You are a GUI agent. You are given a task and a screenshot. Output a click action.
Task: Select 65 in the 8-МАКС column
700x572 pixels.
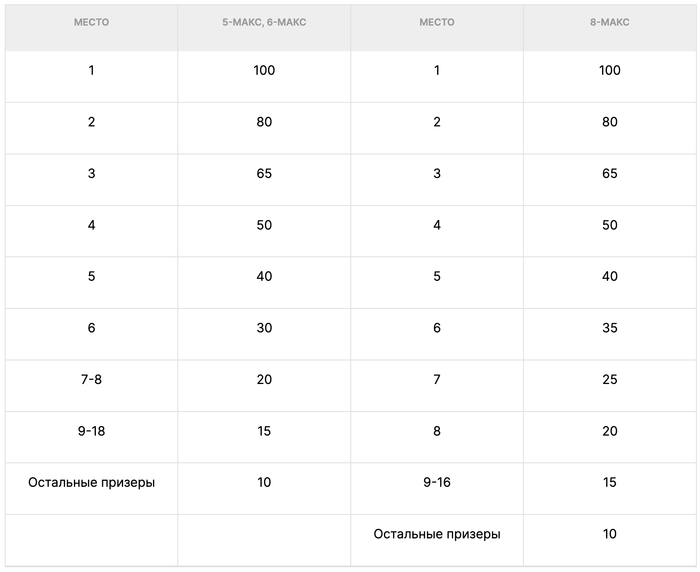[609, 174]
